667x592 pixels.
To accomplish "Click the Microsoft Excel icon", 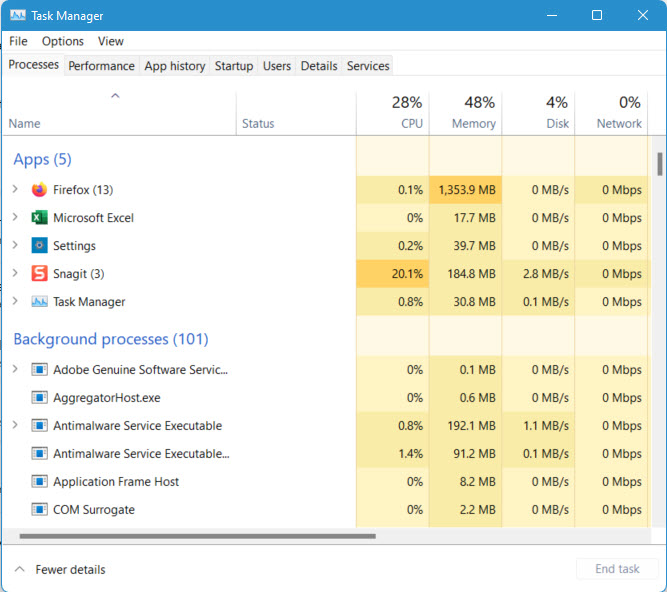I will click(x=40, y=218).
